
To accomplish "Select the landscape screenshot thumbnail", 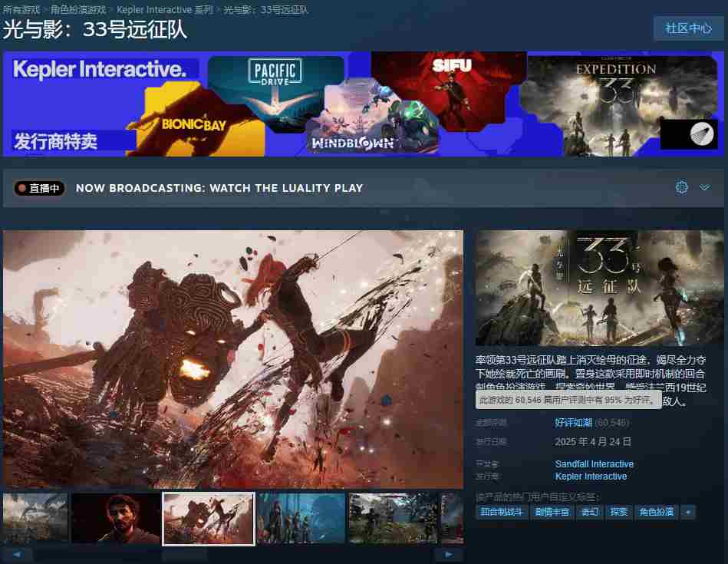I will tap(35, 517).
